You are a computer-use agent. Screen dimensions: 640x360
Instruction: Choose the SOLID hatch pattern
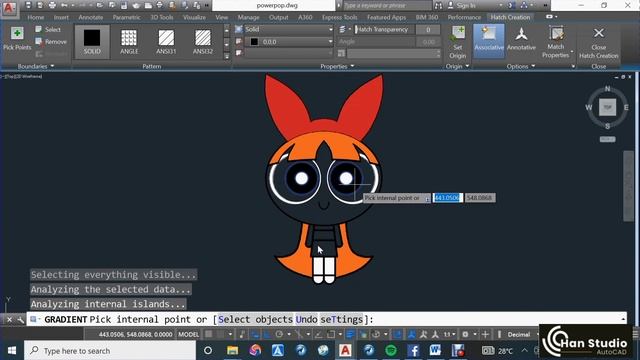click(x=92, y=42)
